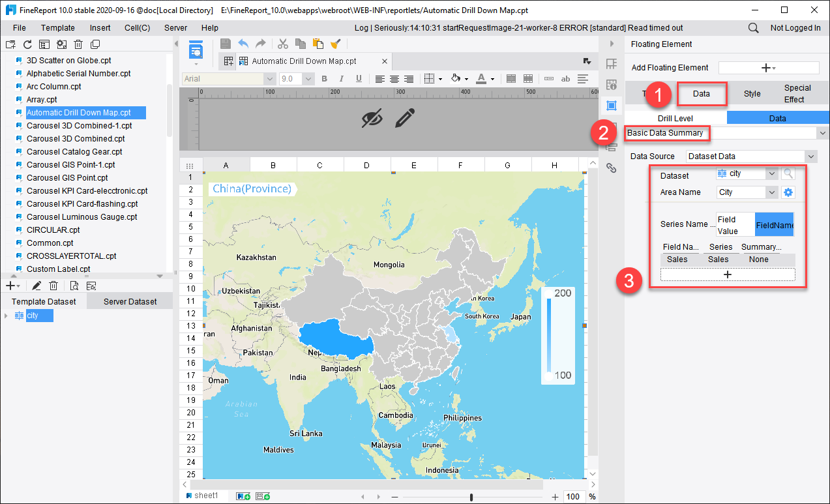This screenshot has height=504, width=830.
Task: Hide the floating element using crossed-eye icon
Action: click(x=372, y=118)
